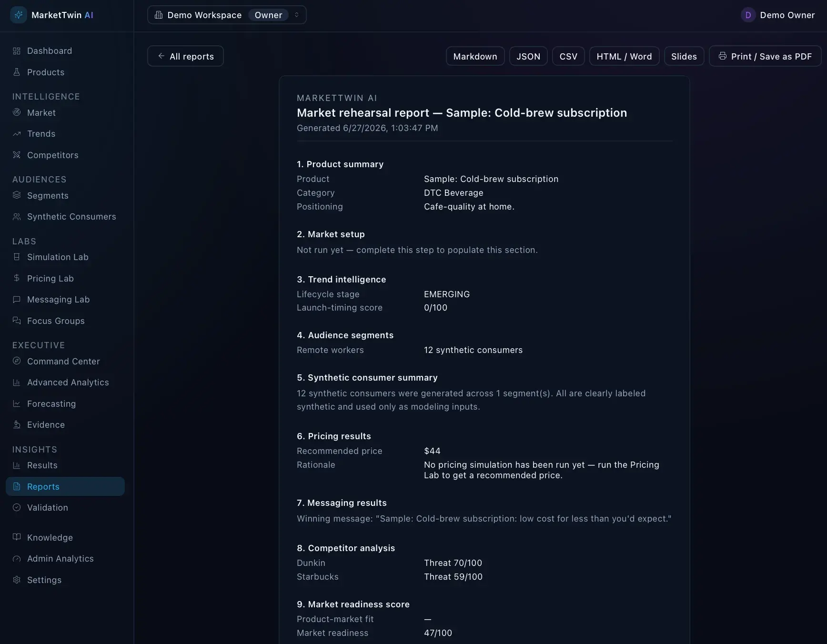This screenshot has height=644, width=827.
Task: Click the Admin Analytics gauge icon
Action: coord(17,559)
